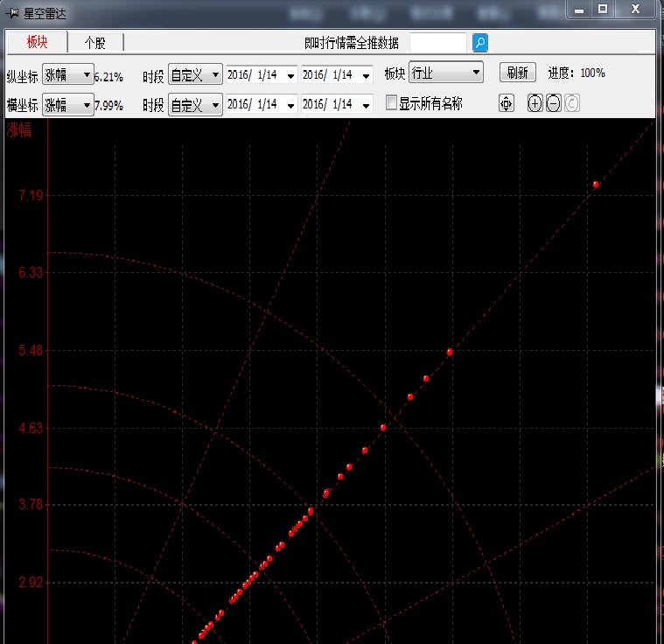Open bottom row 时段 自定义 dropdown
Image resolution: width=664 pixels, height=644 pixels.
[x=195, y=106]
